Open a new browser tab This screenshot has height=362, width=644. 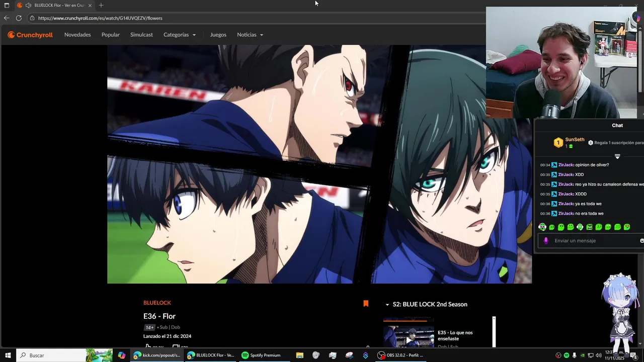(x=101, y=5)
